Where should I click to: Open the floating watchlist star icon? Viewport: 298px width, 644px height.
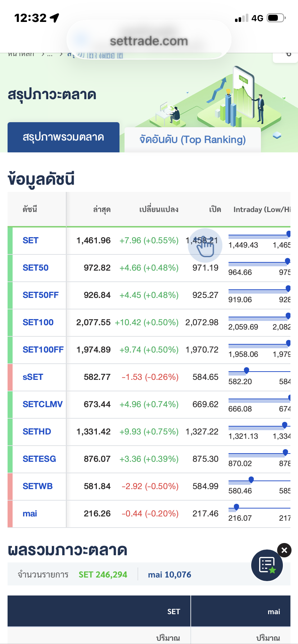(267, 565)
